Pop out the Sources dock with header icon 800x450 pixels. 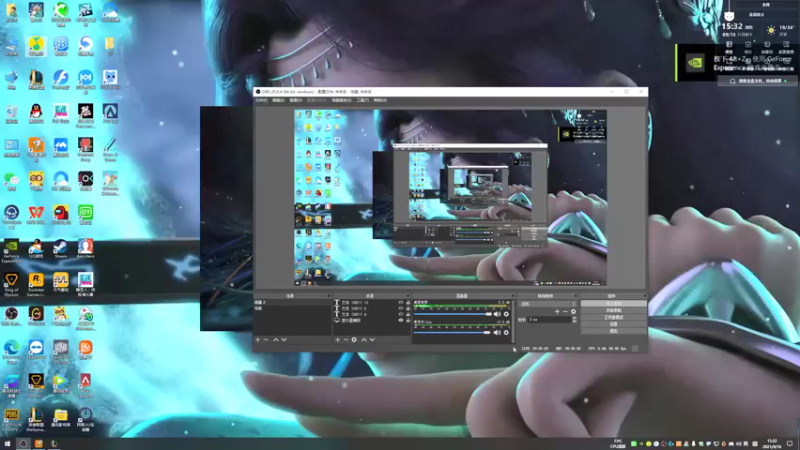[408, 296]
